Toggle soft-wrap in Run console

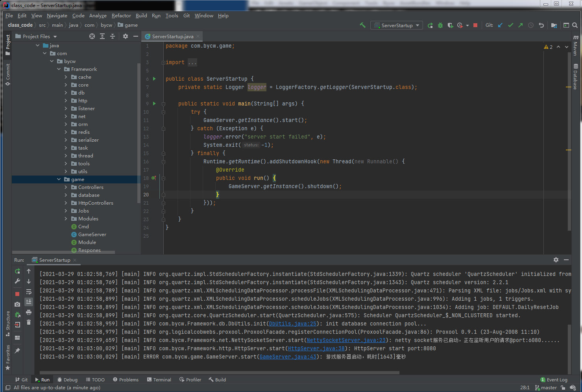coord(29,292)
